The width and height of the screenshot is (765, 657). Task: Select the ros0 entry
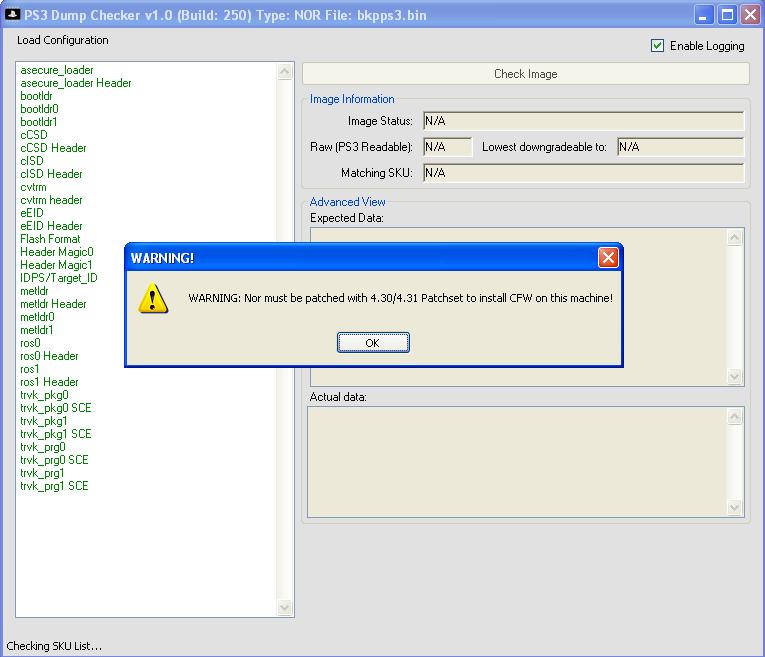[30, 343]
